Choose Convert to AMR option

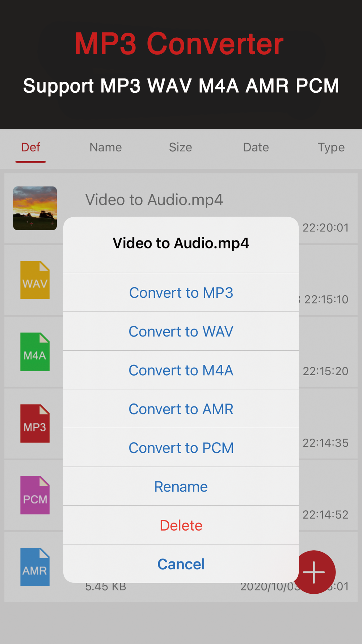pyautogui.click(x=181, y=409)
